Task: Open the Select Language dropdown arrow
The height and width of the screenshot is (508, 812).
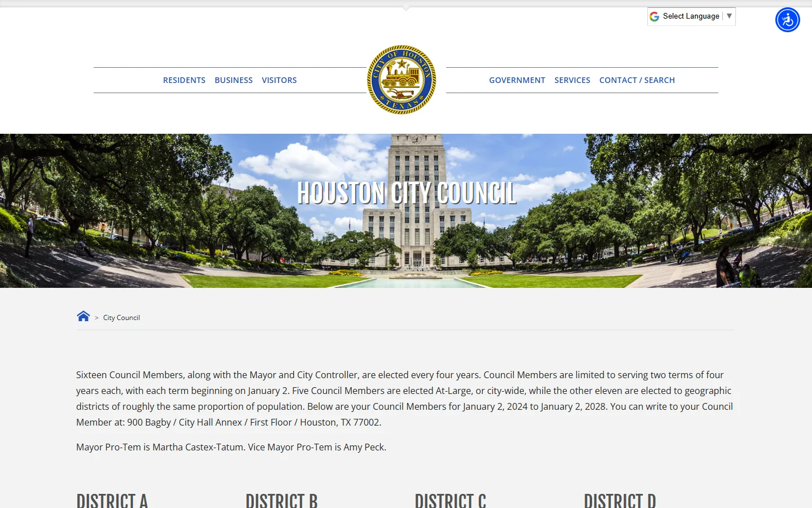Action: tap(729, 16)
